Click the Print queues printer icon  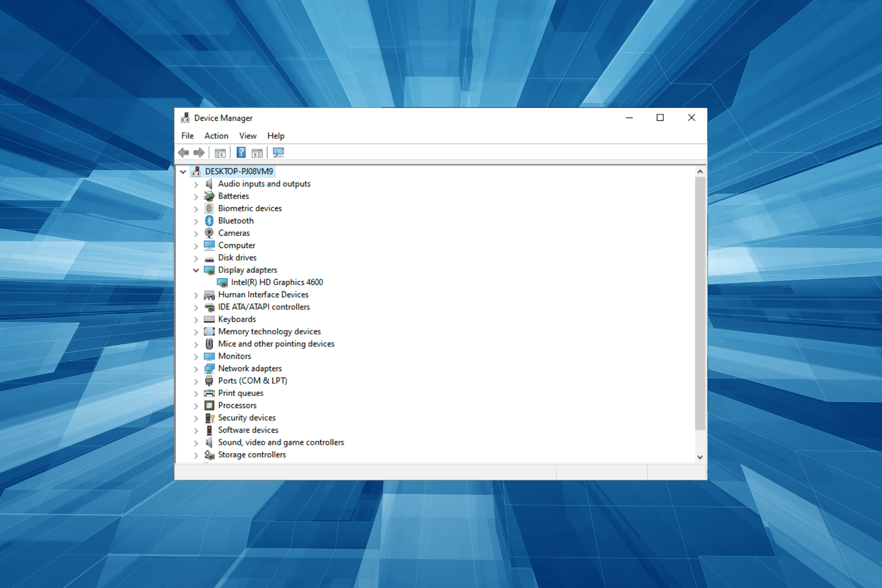pyautogui.click(x=209, y=393)
